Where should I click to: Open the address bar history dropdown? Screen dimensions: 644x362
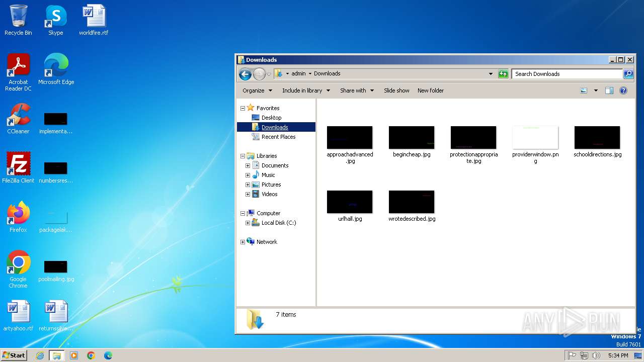pos(491,74)
